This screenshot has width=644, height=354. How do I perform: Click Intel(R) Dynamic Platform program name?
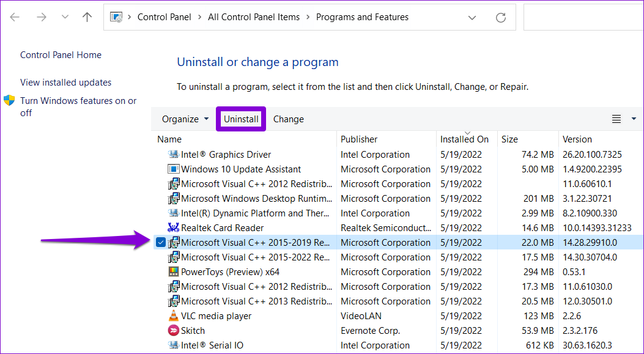click(x=255, y=213)
